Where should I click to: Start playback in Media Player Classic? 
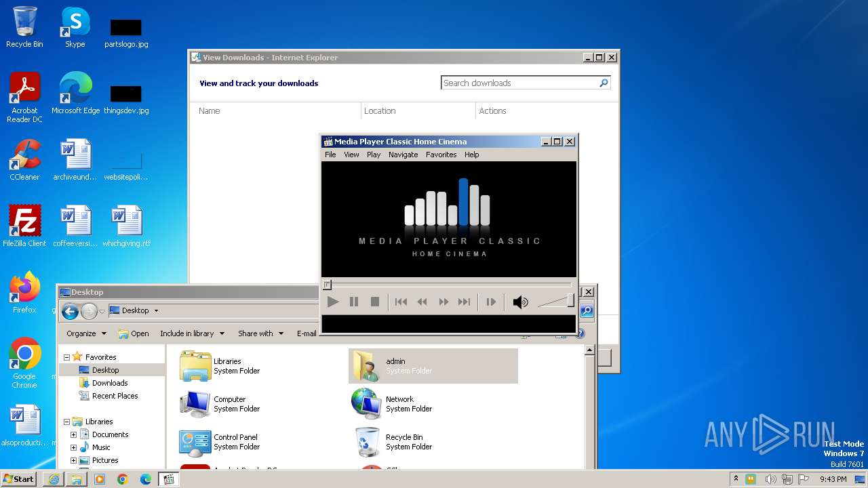333,302
